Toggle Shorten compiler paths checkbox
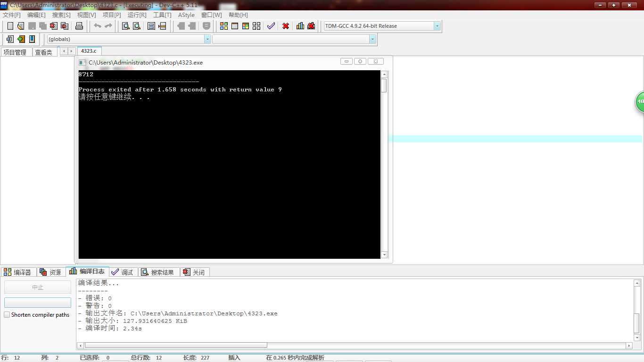644x362 pixels. [7, 315]
